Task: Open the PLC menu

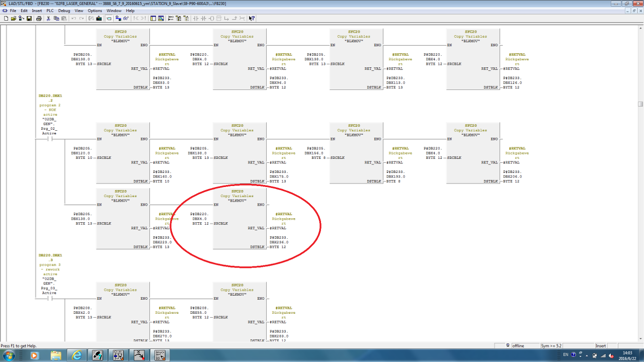Action: pyautogui.click(x=50, y=11)
